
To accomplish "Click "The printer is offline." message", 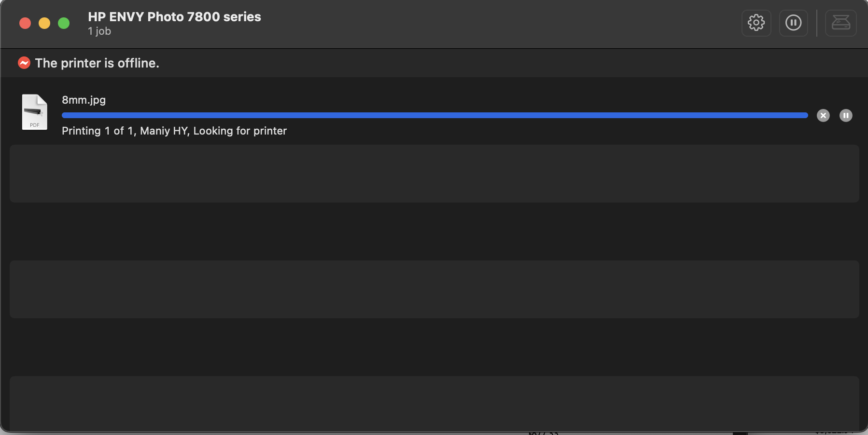I will (x=97, y=63).
